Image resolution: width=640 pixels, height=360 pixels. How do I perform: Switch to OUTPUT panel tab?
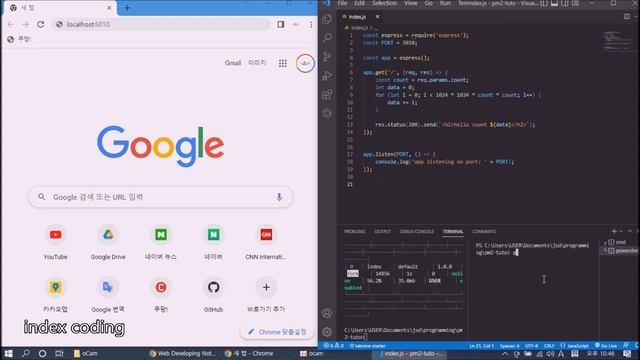pyautogui.click(x=382, y=231)
